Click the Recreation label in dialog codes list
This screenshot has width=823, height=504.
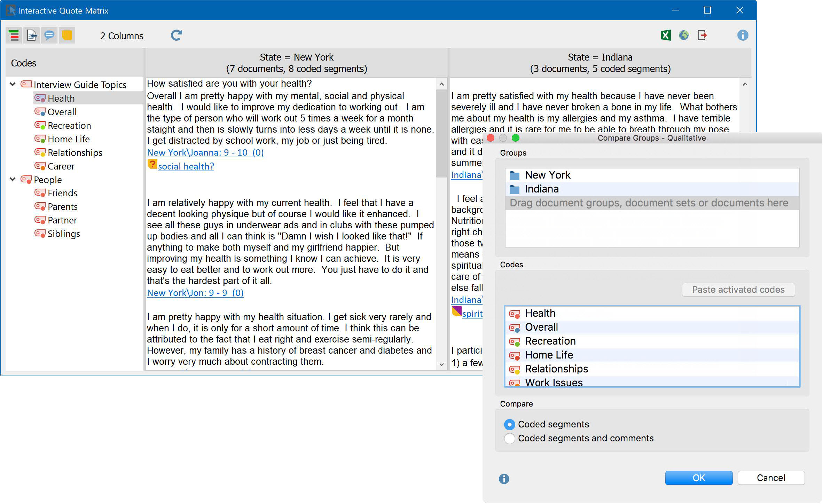(x=550, y=341)
